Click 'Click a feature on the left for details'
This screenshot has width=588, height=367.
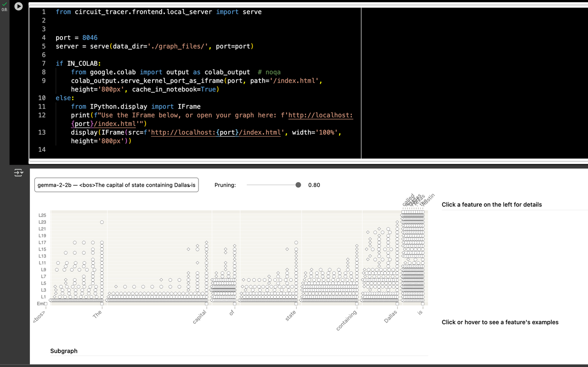[492, 204]
